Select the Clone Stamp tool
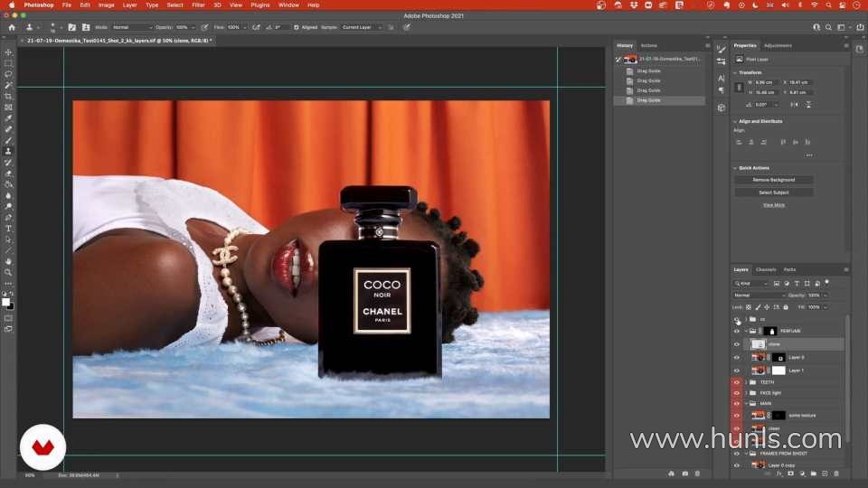This screenshot has height=488, width=868. 8,151
